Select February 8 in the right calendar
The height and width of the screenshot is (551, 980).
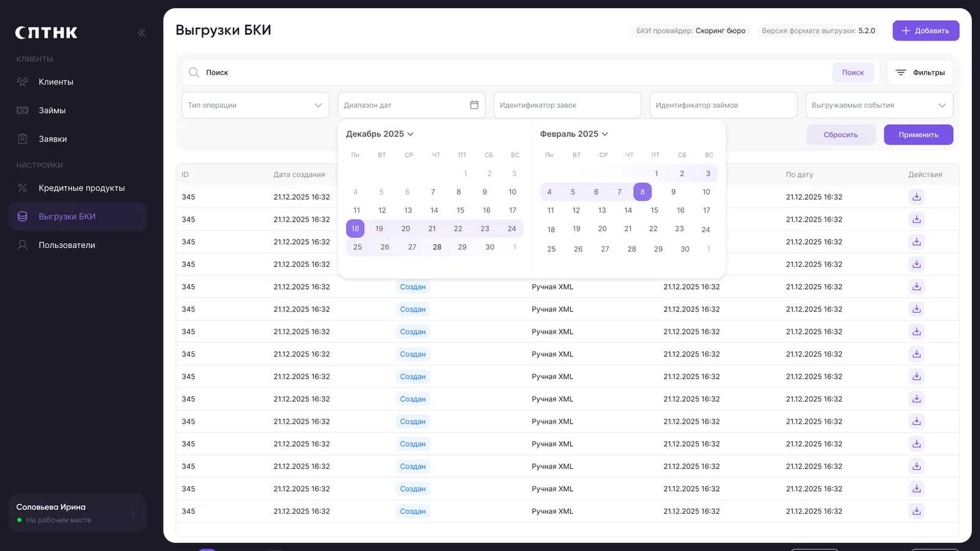[643, 192]
